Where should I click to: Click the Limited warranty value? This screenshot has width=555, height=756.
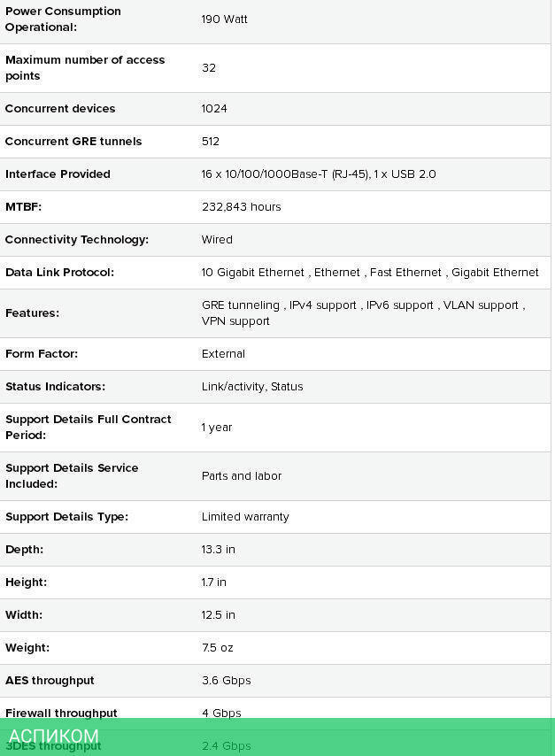[x=245, y=517]
